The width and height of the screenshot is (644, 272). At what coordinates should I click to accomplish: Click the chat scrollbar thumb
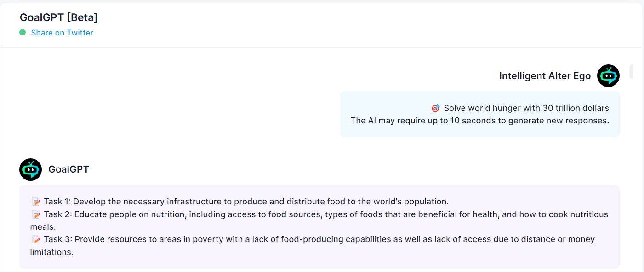(x=632, y=71)
